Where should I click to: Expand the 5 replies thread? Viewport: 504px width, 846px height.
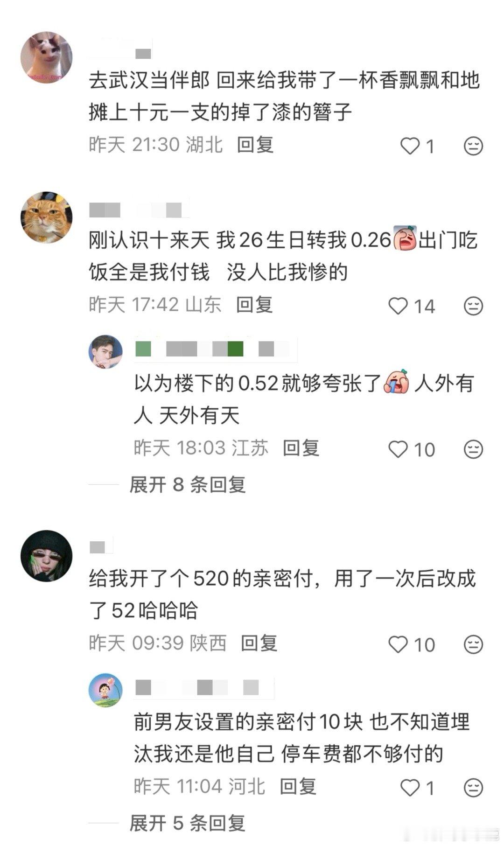pyautogui.click(x=187, y=823)
